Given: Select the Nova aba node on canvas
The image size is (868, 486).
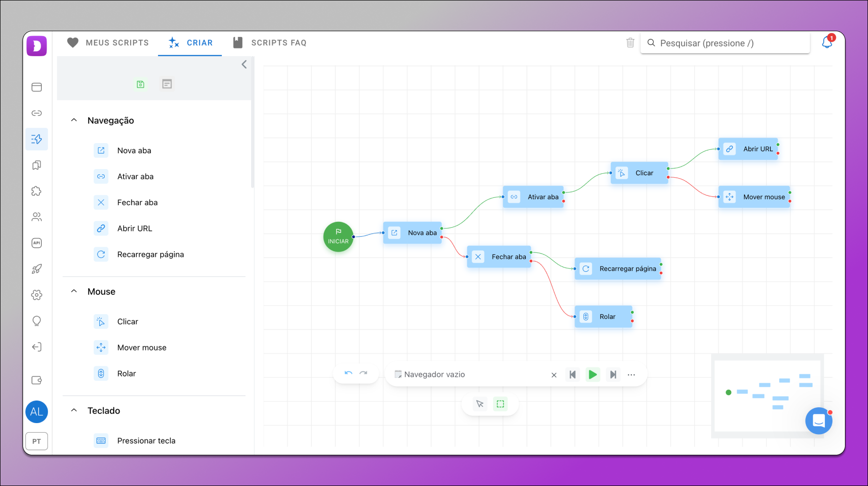Looking at the screenshot, I should (412, 232).
